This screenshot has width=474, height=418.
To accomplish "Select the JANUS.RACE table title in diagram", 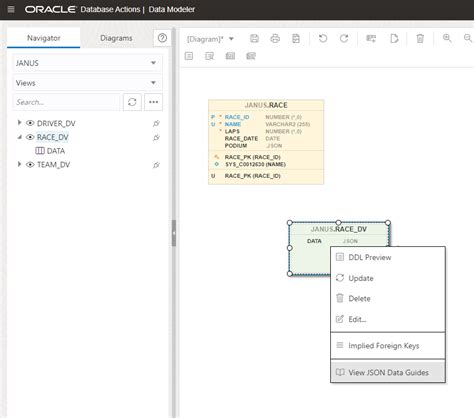I will (266, 105).
